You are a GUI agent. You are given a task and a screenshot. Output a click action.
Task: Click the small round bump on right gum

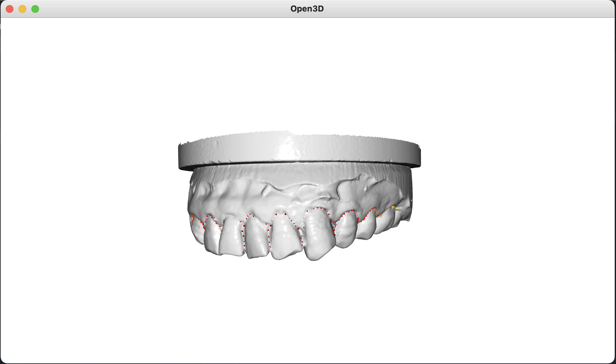point(366,188)
